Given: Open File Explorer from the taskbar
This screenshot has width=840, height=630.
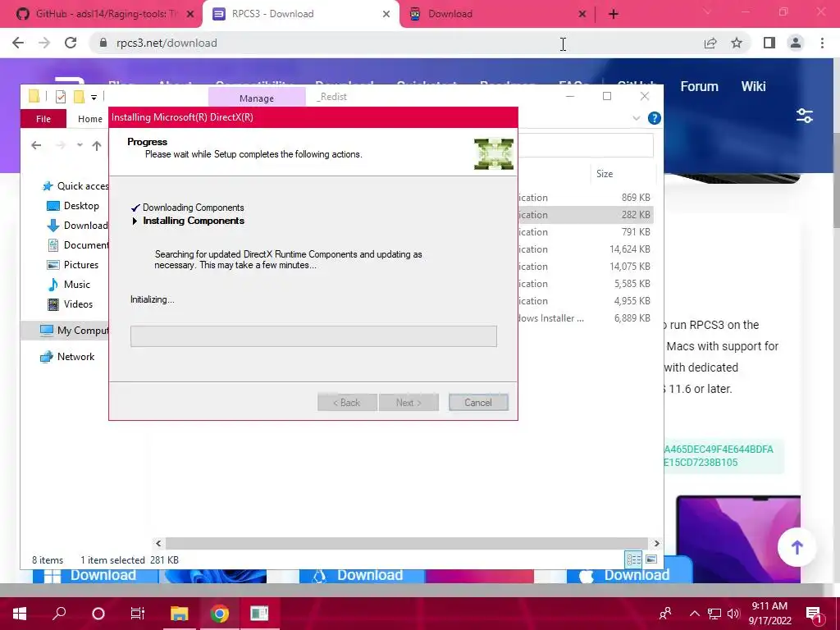Looking at the screenshot, I should [180, 614].
